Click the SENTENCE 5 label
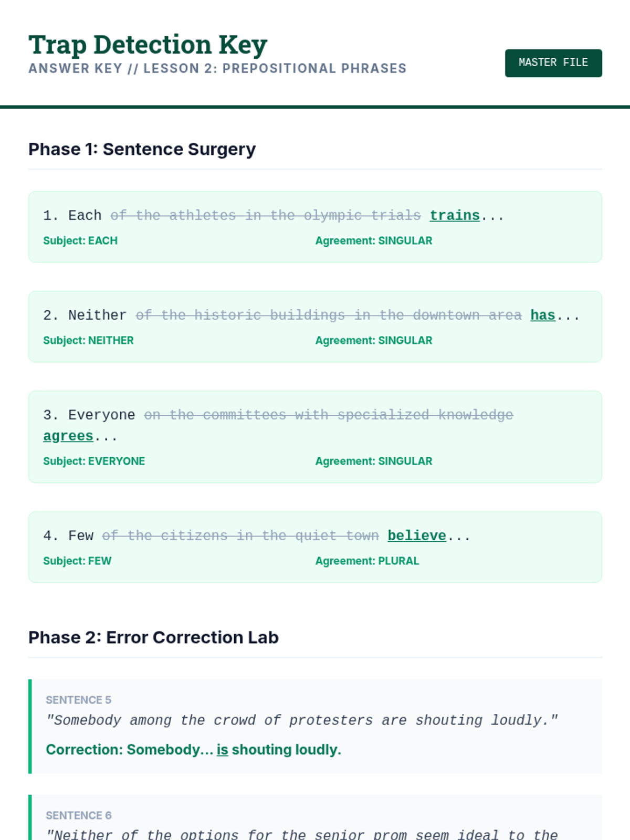Viewport: 630px width, 840px height. click(78, 700)
